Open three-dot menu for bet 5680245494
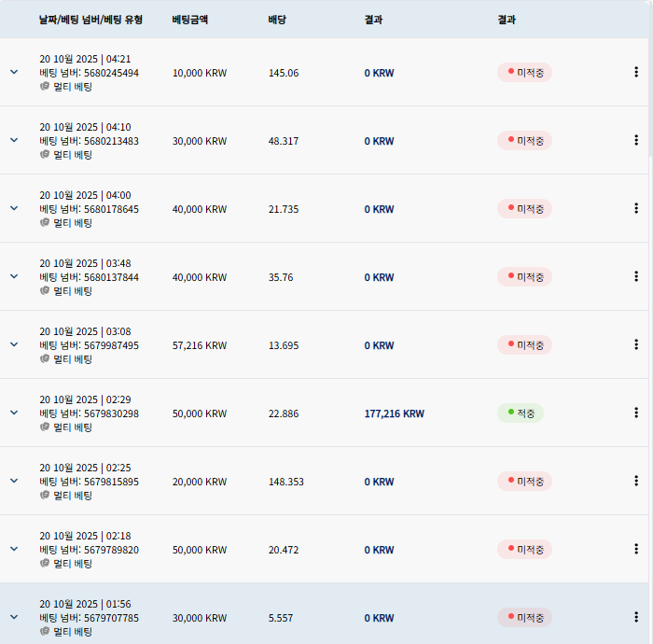Image resolution: width=653 pixels, height=644 pixels. click(636, 72)
